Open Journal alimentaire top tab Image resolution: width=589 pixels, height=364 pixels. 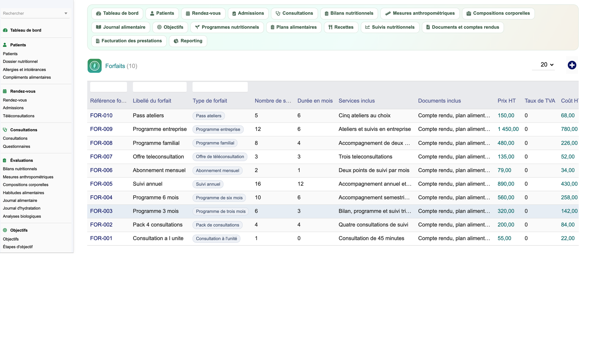121,27
